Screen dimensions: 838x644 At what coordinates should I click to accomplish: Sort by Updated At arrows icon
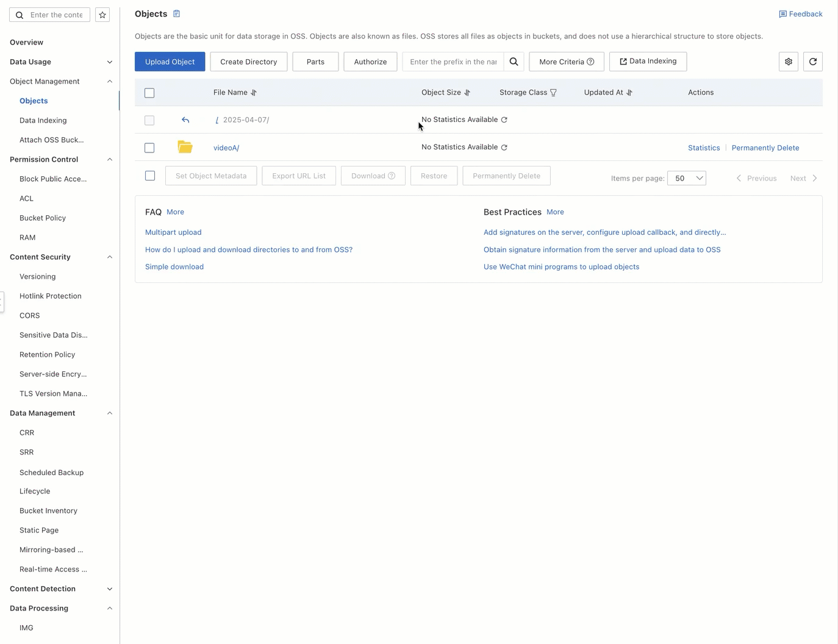(x=629, y=93)
